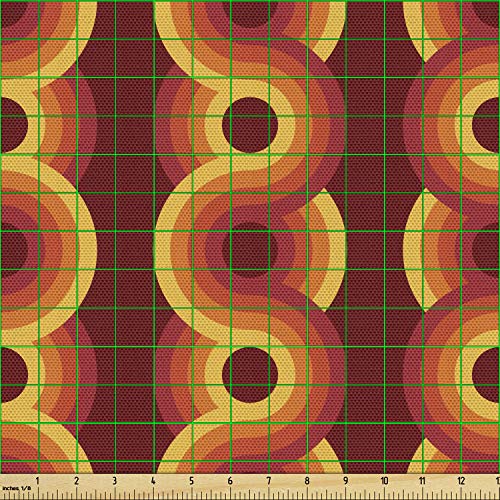Click the number 1 on the ruler

pos(38,481)
